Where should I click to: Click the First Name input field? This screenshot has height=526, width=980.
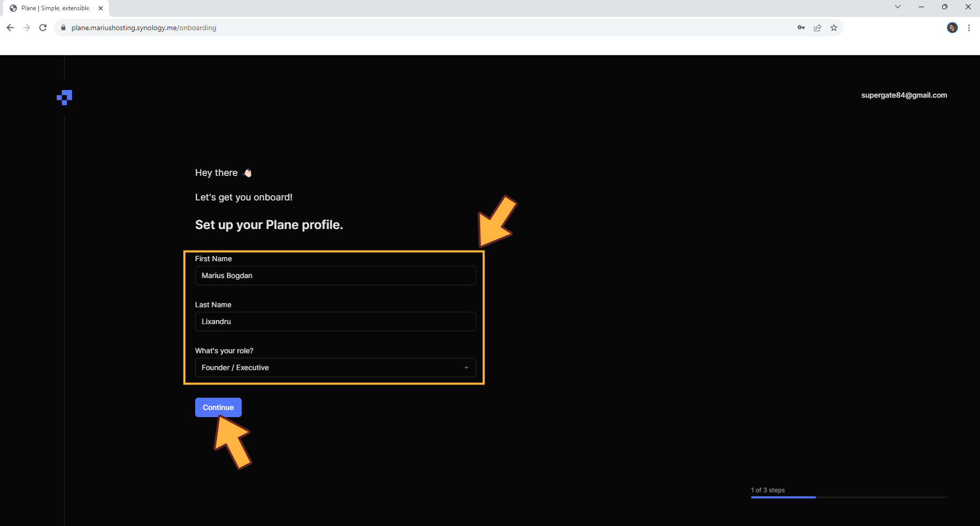[x=335, y=276]
